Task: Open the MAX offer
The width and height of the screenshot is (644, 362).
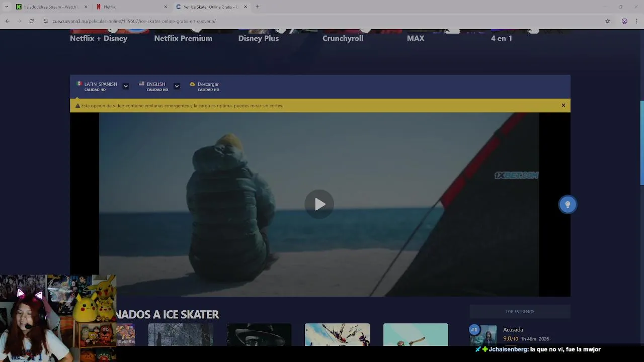Action: tap(416, 38)
